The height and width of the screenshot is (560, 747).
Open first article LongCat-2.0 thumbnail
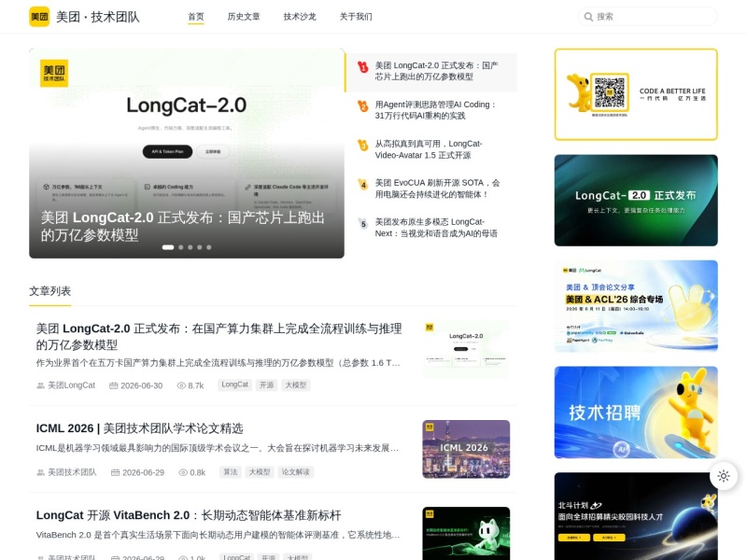(x=466, y=349)
